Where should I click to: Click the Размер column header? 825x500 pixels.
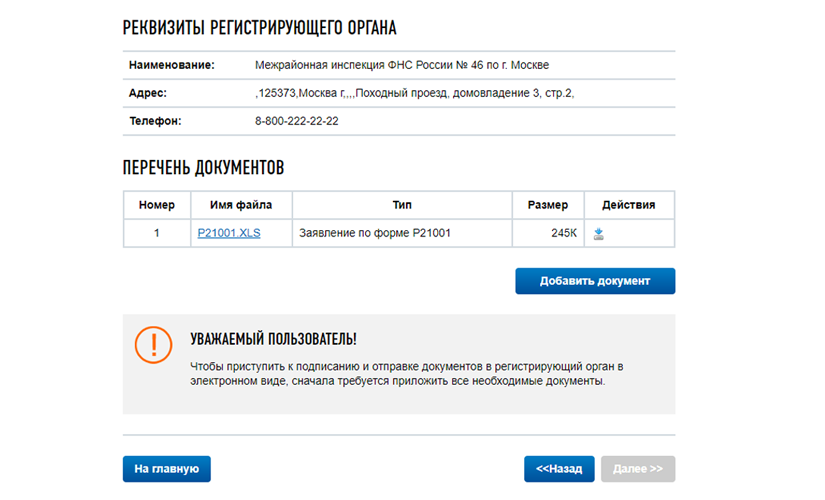click(548, 205)
